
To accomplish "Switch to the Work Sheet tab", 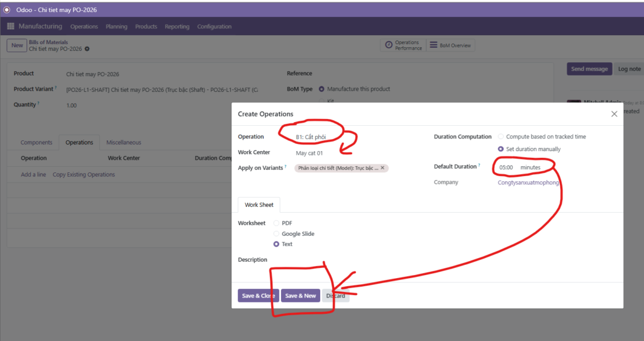I will (259, 205).
